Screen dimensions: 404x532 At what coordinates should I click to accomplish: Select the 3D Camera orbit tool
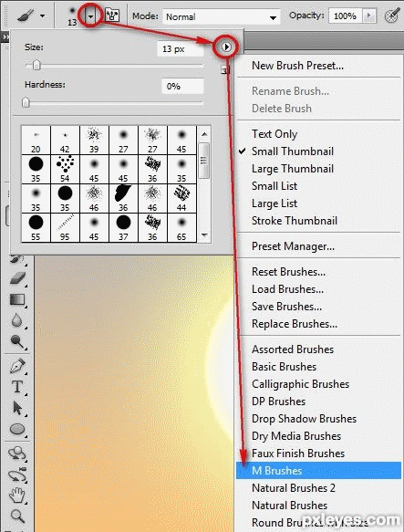click(17, 475)
